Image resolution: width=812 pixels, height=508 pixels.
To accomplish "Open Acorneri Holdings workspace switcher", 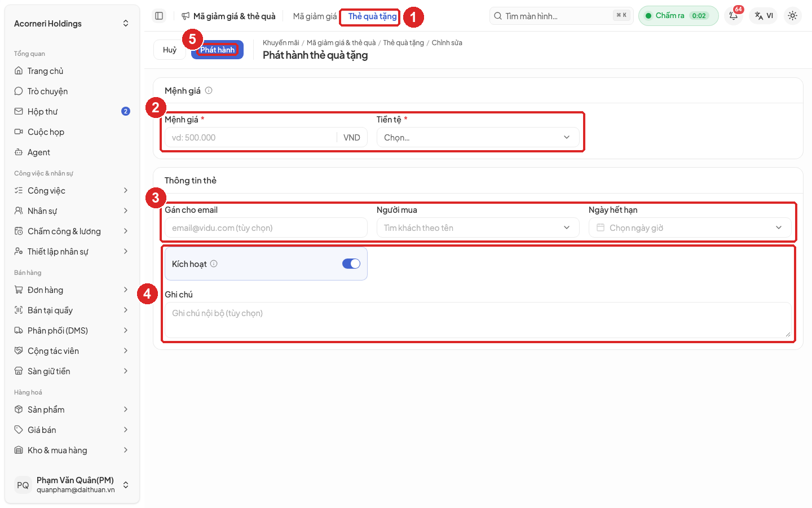I will click(x=72, y=24).
